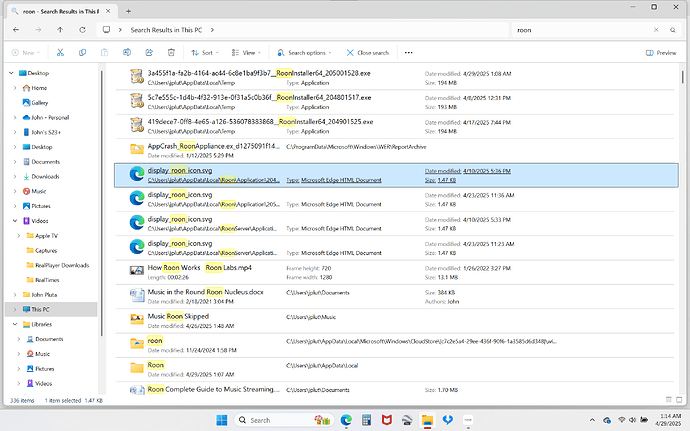Collapse the Videos tree node
Viewport: 690px width, 431px height.
tap(15, 221)
